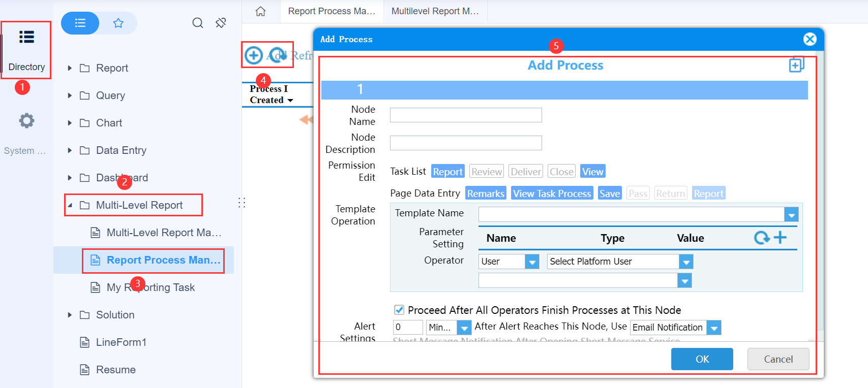Refresh the parameter setting list

pyautogui.click(x=762, y=238)
